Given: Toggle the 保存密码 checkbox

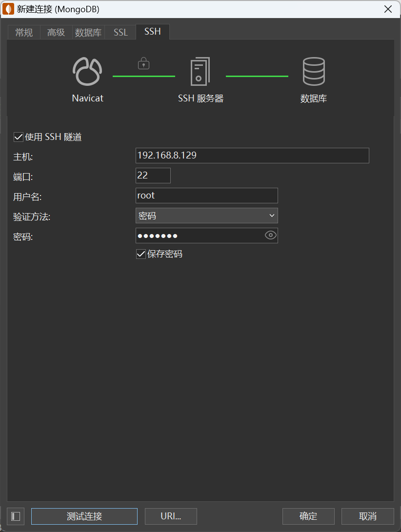Looking at the screenshot, I should 141,254.
